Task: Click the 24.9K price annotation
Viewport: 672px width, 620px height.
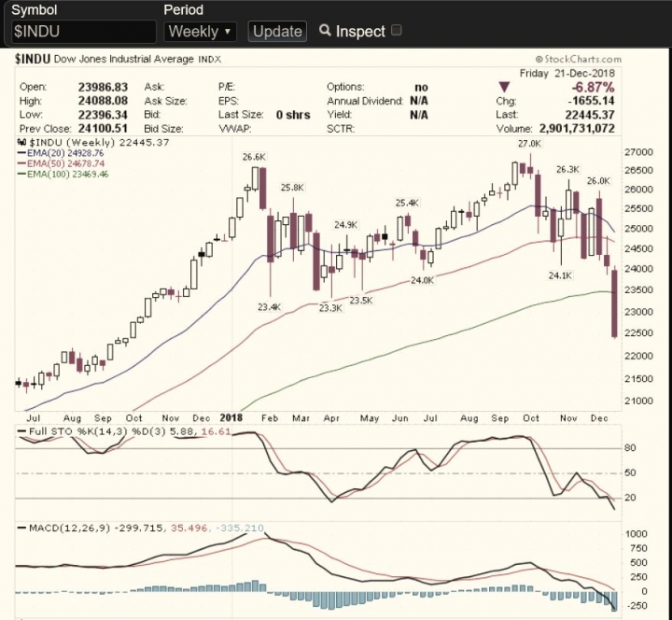Action: (346, 225)
